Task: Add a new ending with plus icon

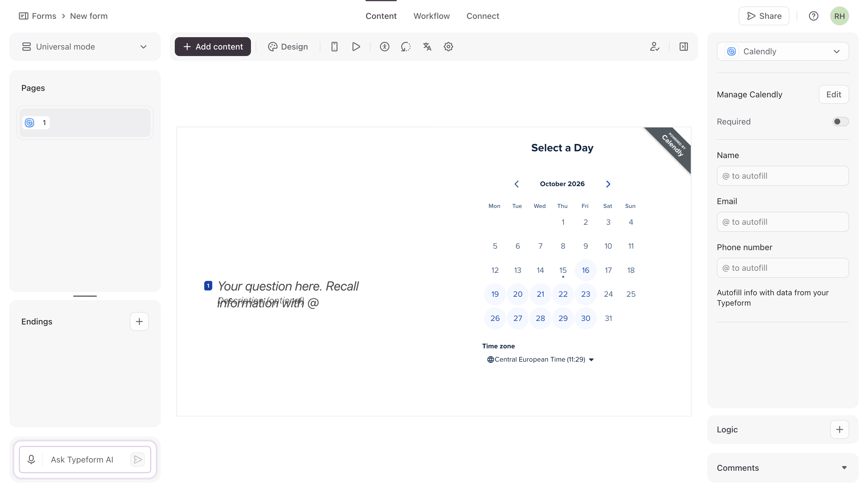Action: (x=139, y=321)
